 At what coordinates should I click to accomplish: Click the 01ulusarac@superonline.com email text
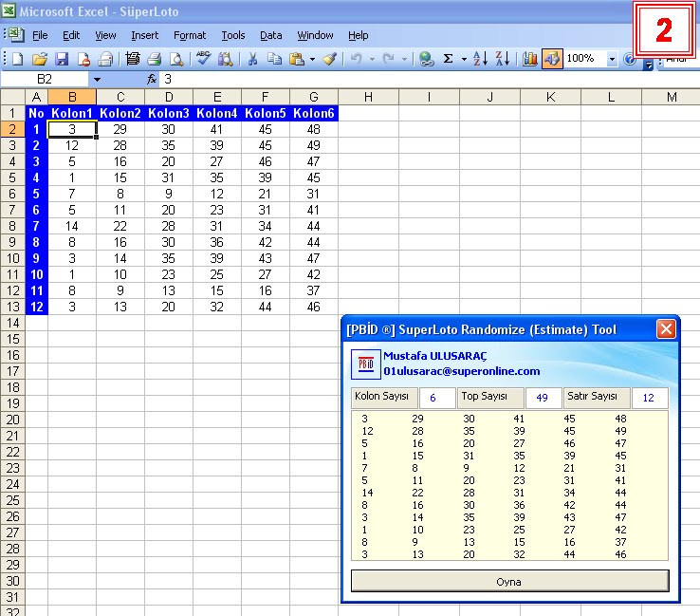point(462,371)
